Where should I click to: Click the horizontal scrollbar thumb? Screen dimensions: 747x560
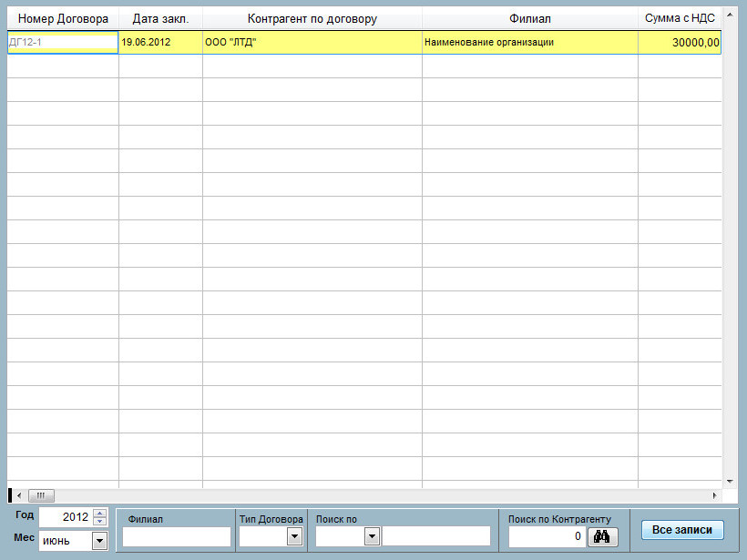(x=41, y=495)
